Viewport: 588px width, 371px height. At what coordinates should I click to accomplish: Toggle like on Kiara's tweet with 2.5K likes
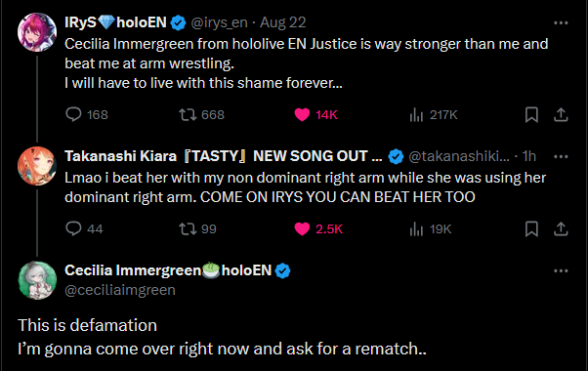click(318, 228)
